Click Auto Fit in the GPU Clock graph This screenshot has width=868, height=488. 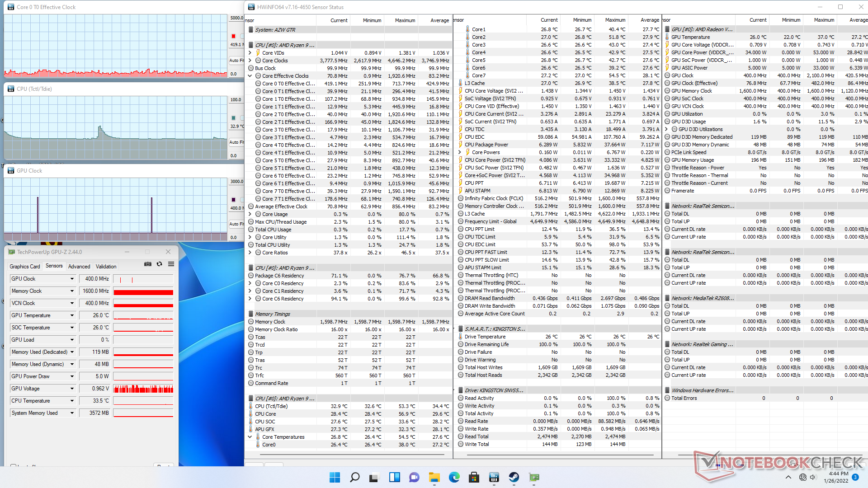click(236, 224)
